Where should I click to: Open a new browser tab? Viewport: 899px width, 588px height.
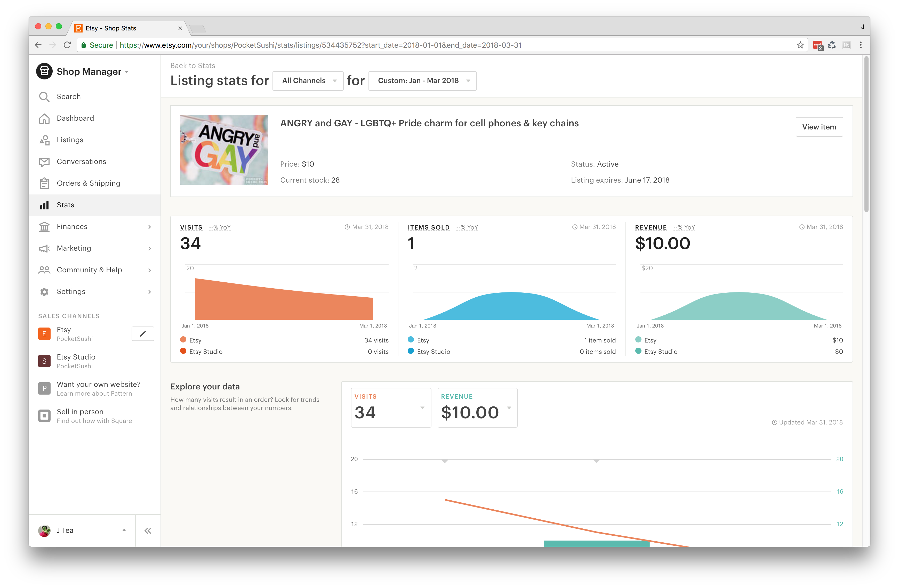[198, 29]
